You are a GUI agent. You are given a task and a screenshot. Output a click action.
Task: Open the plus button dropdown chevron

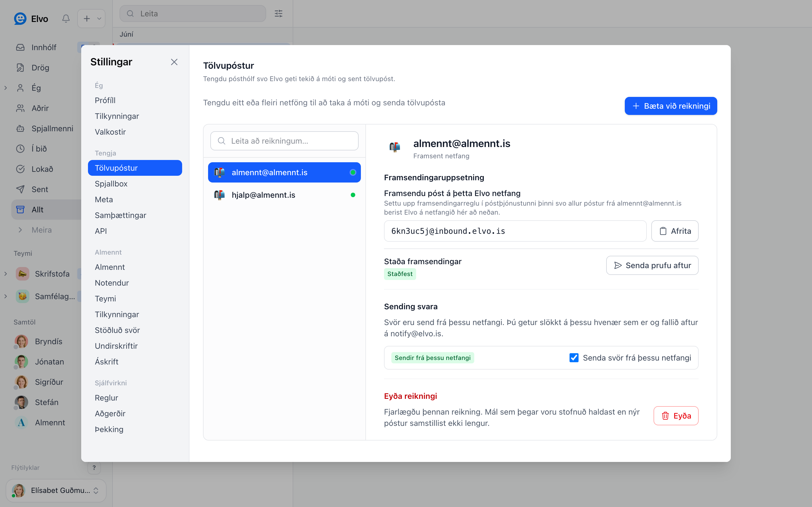(x=99, y=18)
